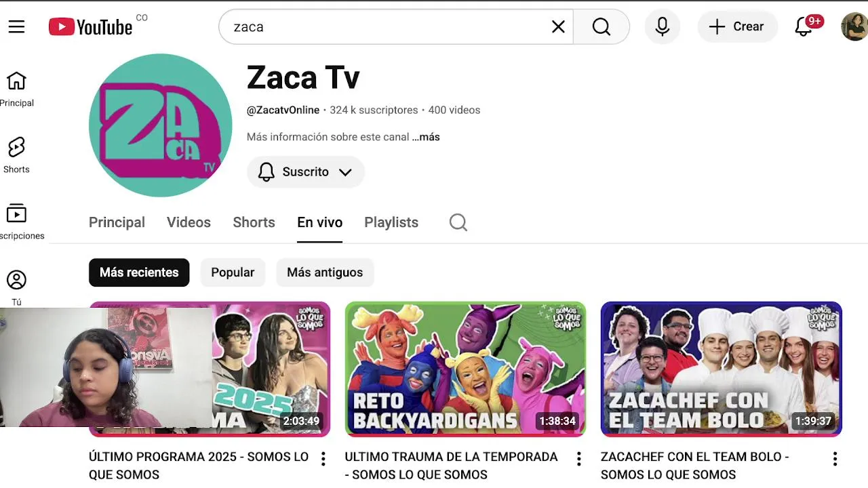868x488 pixels.
Task: Open the notifications bell
Action: tap(804, 26)
